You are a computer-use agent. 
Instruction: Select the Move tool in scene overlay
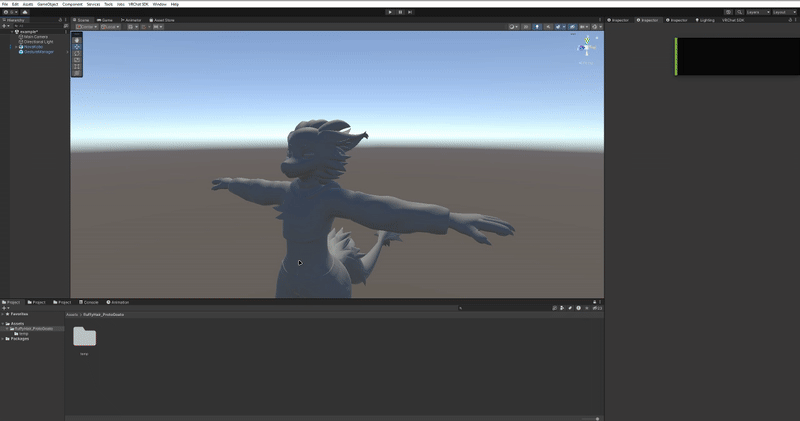(x=77, y=47)
